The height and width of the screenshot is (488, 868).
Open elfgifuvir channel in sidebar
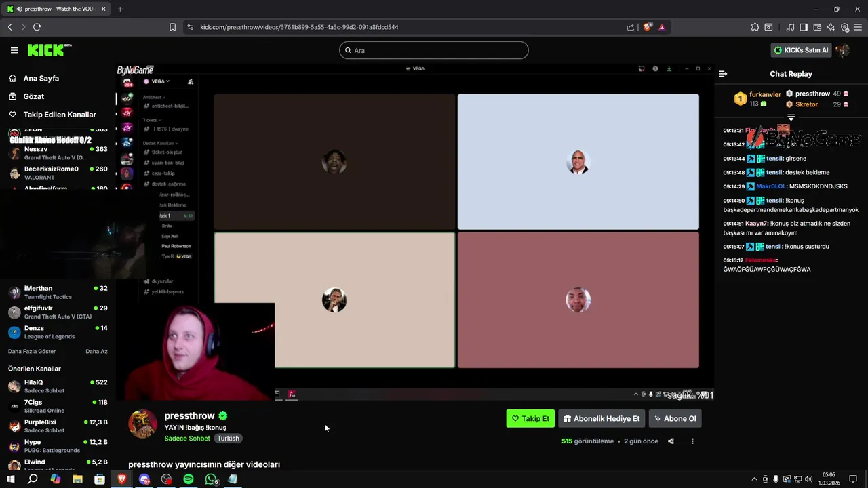pos(58,312)
